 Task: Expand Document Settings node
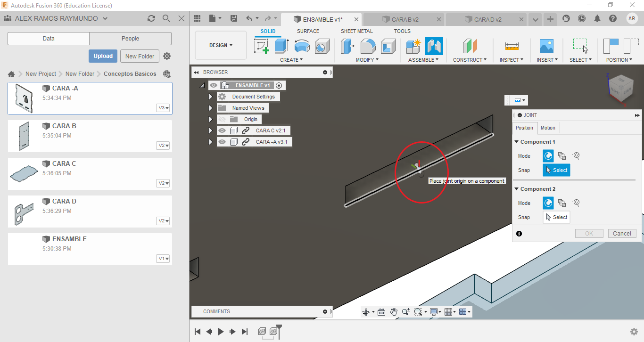pyautogui.click(x=210, y=97)
